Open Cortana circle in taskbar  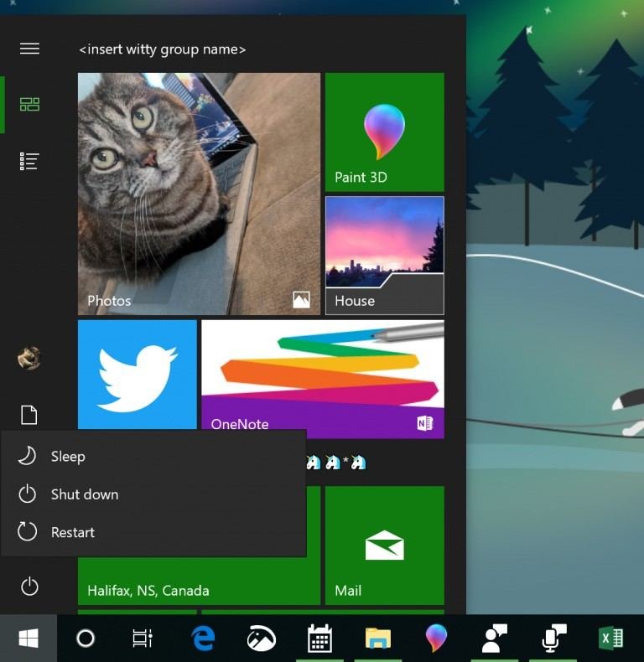coord(85,639)
